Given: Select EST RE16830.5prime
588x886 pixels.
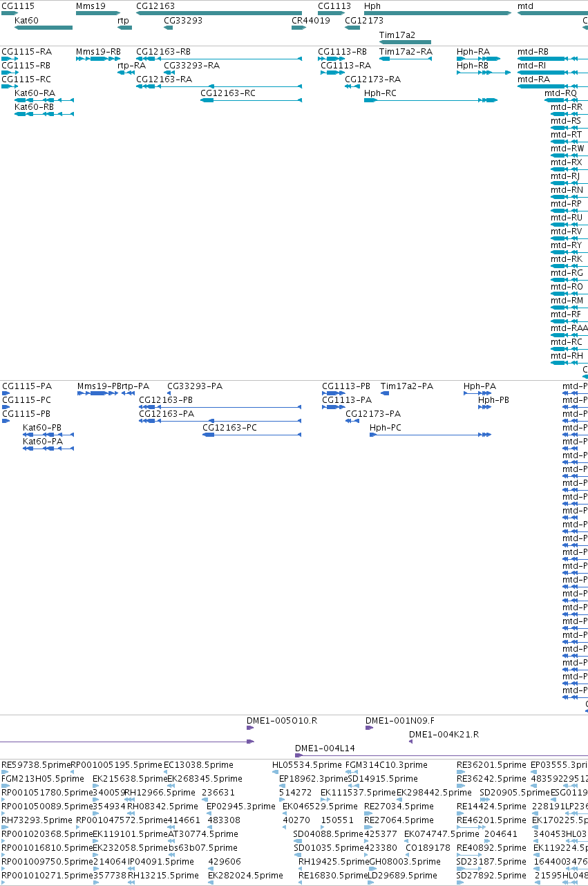Looking at the screenshot, I should pos(333,876).
